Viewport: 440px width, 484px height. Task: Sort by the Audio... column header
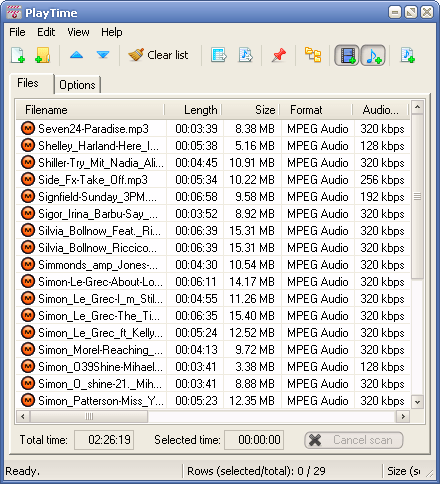[380, 110]
